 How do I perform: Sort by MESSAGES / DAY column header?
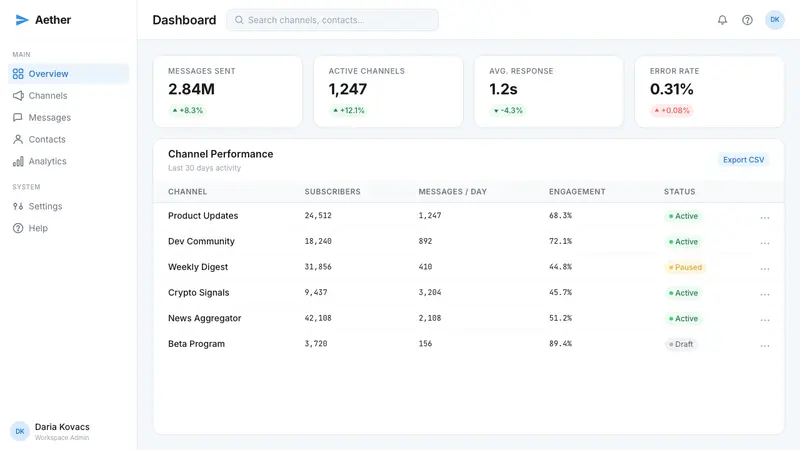point(453,192)
